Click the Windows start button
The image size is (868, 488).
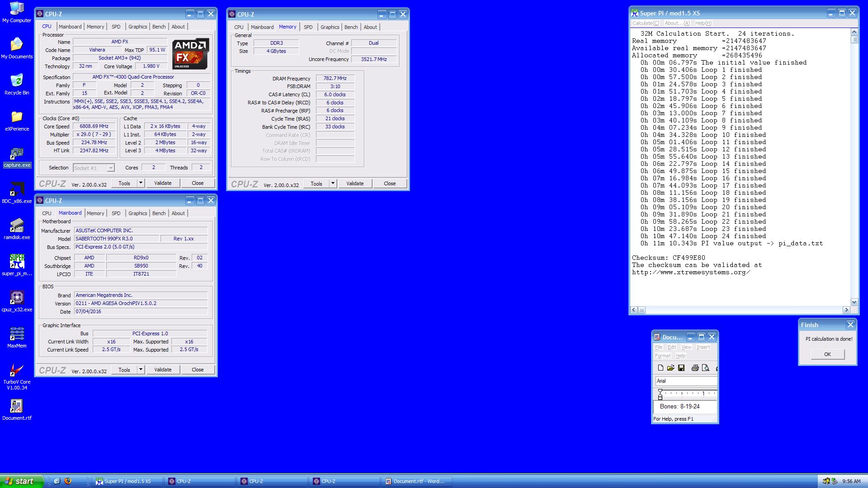(x=22, y=481)
